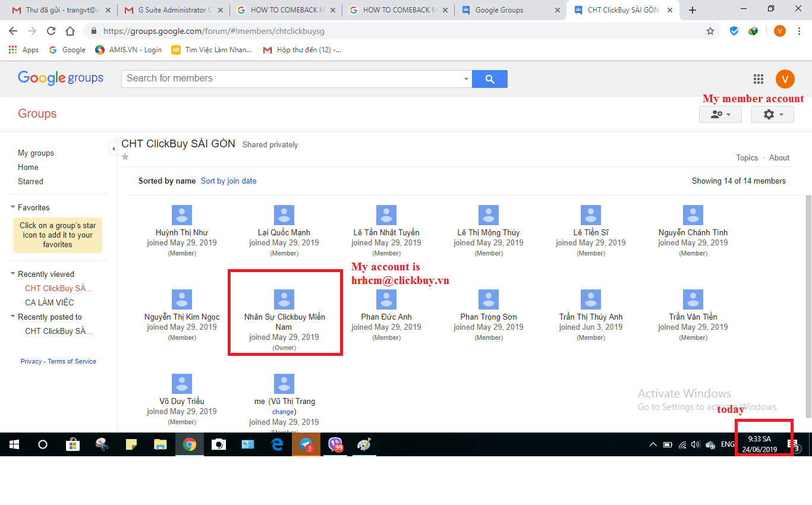Collapse the left navigation sidebar arrow

(x=113, y=149)
